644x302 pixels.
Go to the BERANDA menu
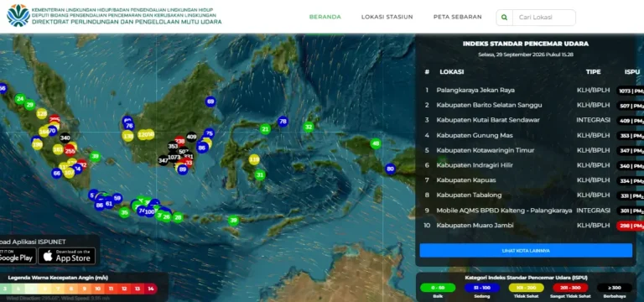click(325, 17)
